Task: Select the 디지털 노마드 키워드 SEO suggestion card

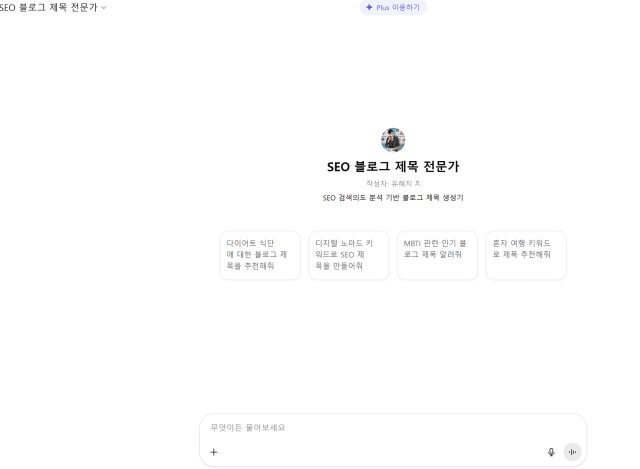Action: point(349,255)
